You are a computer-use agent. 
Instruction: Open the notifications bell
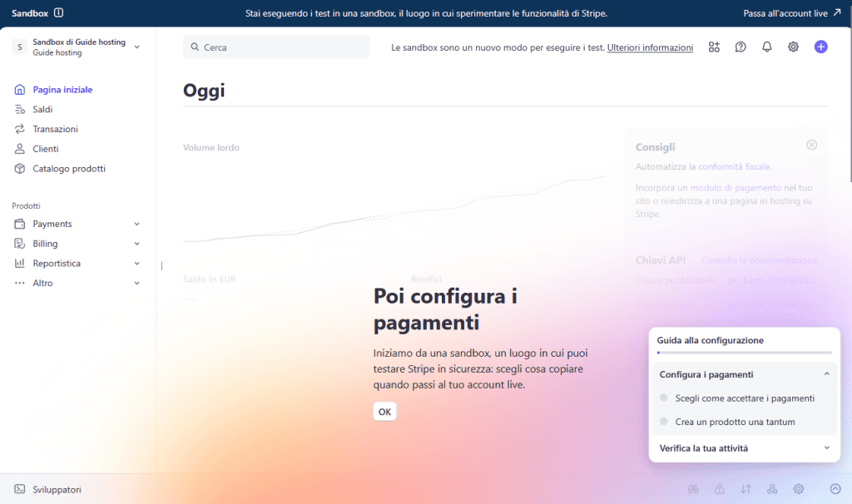(766, 47)
